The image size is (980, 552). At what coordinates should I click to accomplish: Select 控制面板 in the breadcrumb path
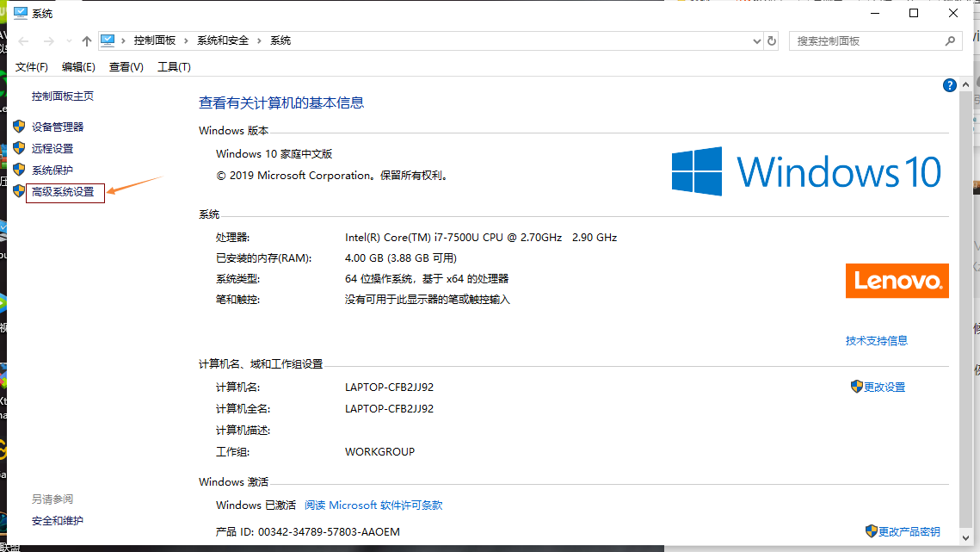(154, 40)
